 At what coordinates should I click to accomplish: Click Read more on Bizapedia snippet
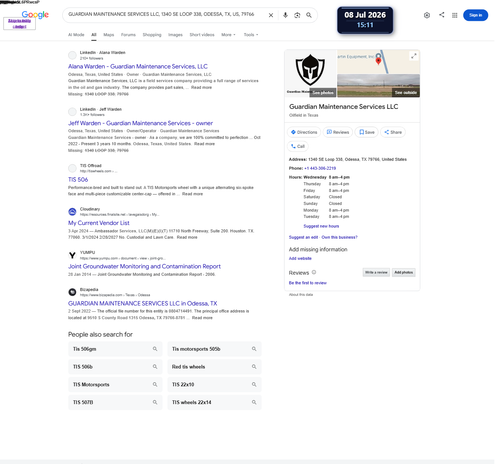[x=202, y=318]
